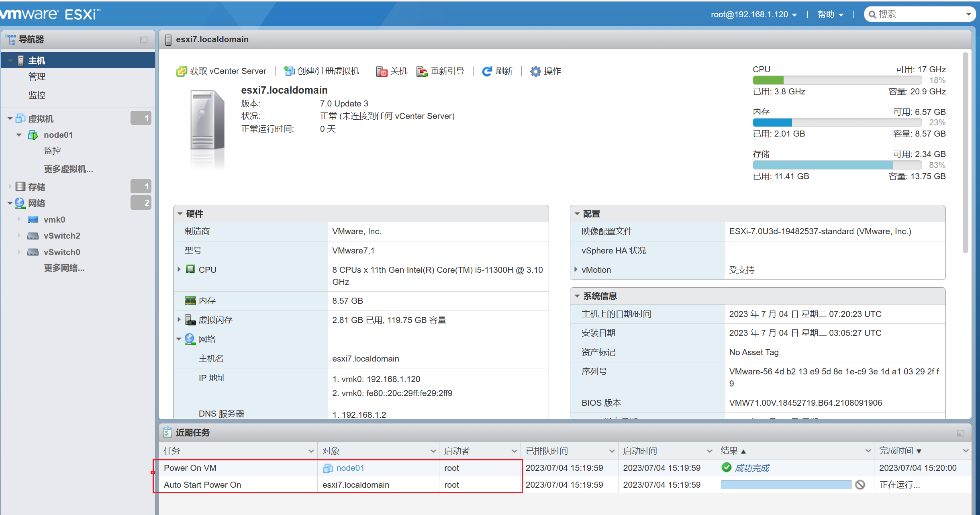Cancel the running Auto Start Power On task
This screenshot has height=515, width=980.
pos(860,485)
